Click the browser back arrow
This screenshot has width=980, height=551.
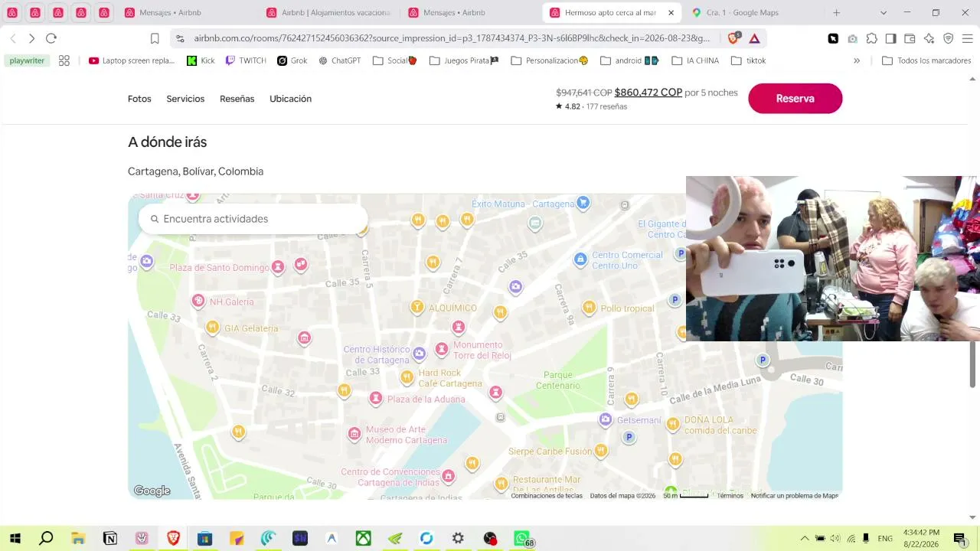[x=13, y=38]
